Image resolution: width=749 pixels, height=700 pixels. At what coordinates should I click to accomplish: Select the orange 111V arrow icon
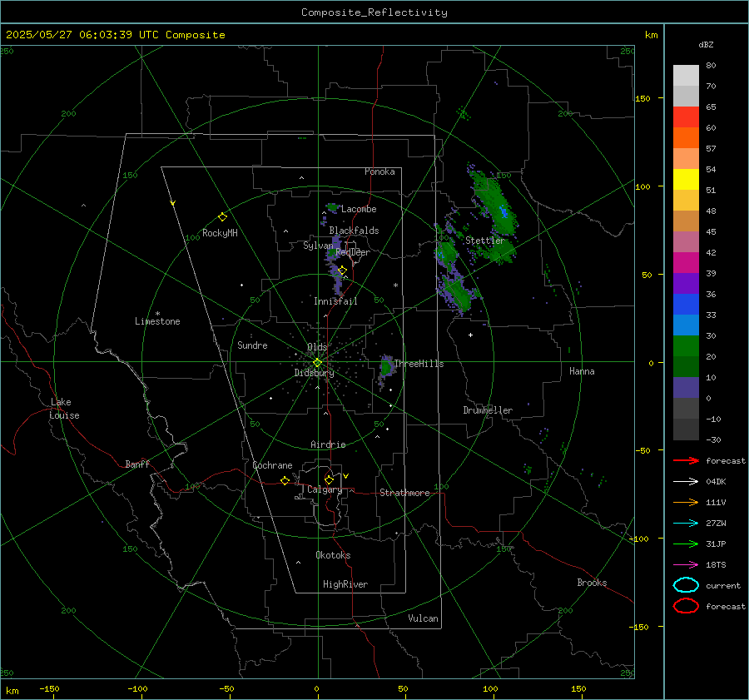pyautogui.click(x=686, y=502)
